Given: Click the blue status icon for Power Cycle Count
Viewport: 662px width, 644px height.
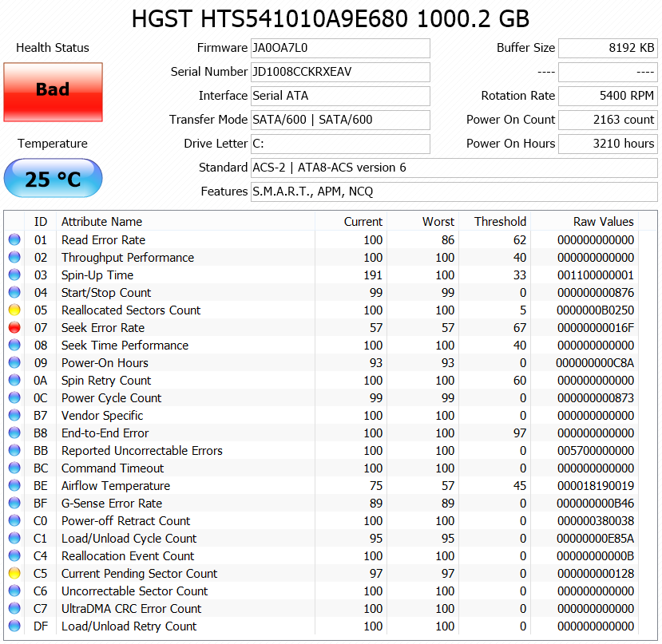Looking at the screenshot, I should 14,398.
